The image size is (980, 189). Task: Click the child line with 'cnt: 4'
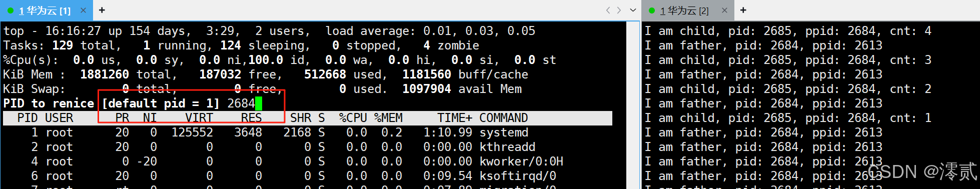pyautogui.click(x=788, y=31)
